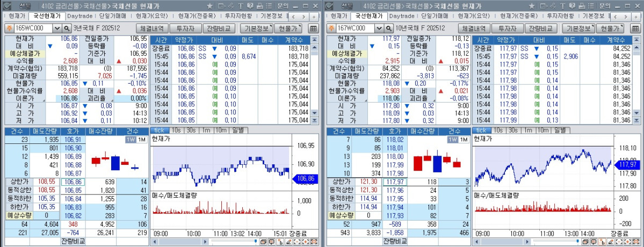The width and height of the screenshot is (644, 247).
Task: Click bid price 117,96 in right order book
Action: [x=394, y=190]
